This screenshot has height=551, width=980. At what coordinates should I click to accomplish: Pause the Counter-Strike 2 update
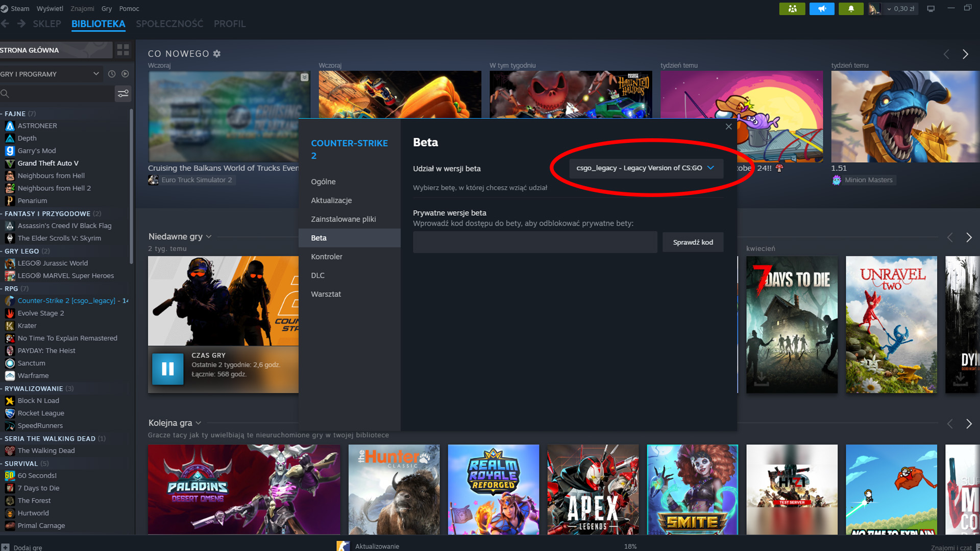click(x=167, y=369)
